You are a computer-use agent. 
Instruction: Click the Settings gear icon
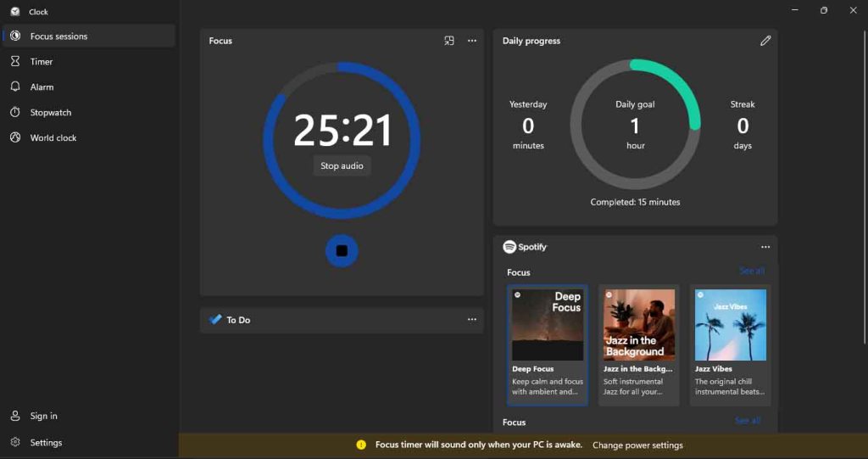point(15,442)
